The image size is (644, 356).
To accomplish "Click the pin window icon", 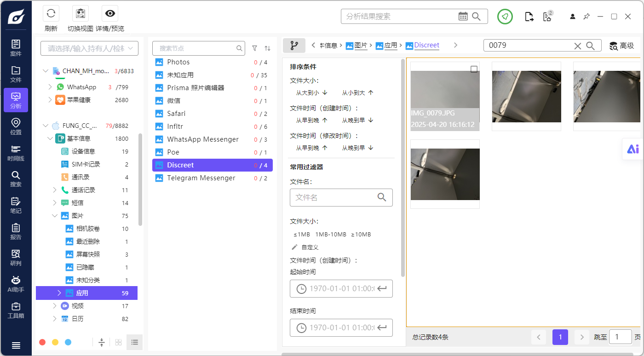I will click(x=586, y=17).
